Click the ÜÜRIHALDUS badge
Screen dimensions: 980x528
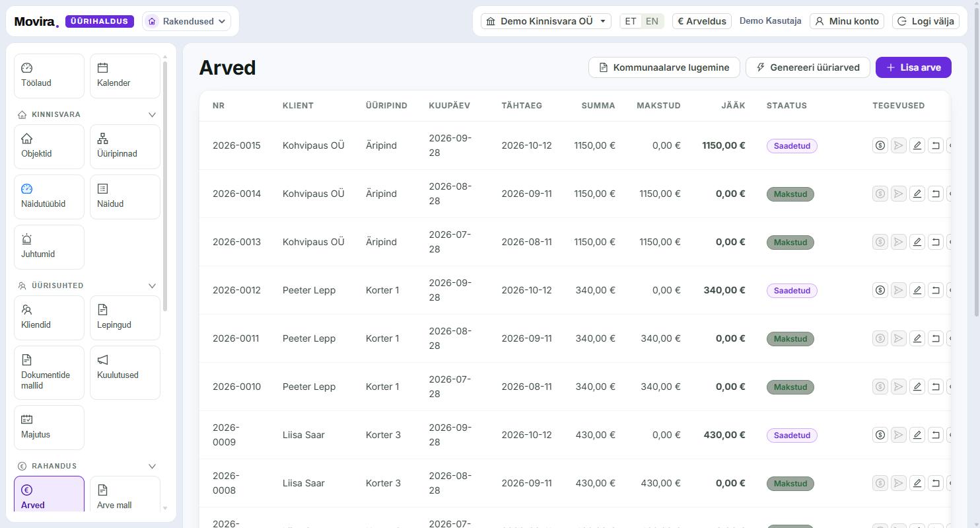coord(100,21)
